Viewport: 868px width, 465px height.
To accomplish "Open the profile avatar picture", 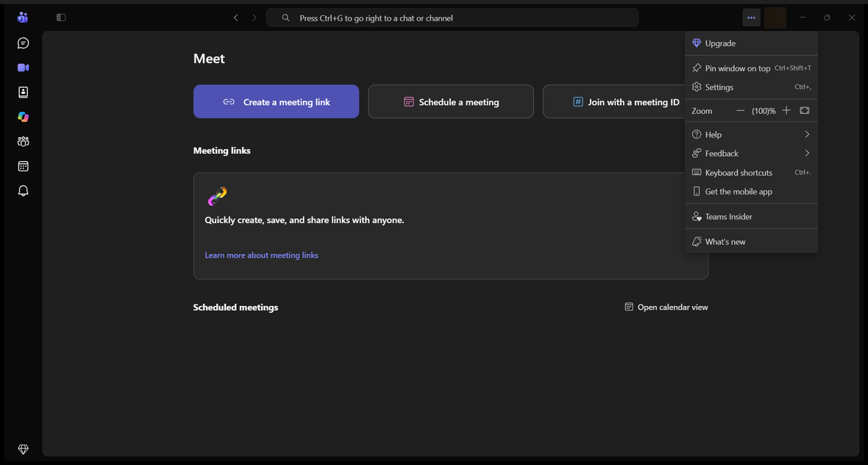I will pyautogui.click(x=775, y=18).
